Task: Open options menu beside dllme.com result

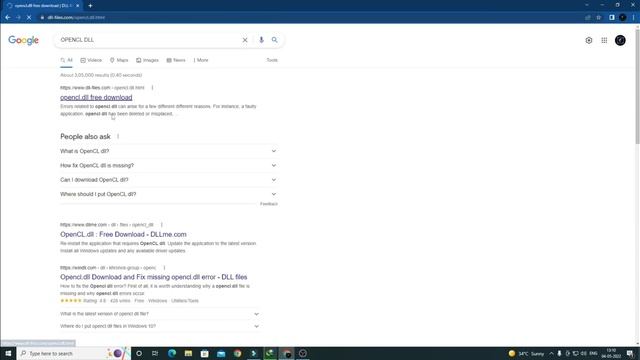Action: click(x=162, y=224)
